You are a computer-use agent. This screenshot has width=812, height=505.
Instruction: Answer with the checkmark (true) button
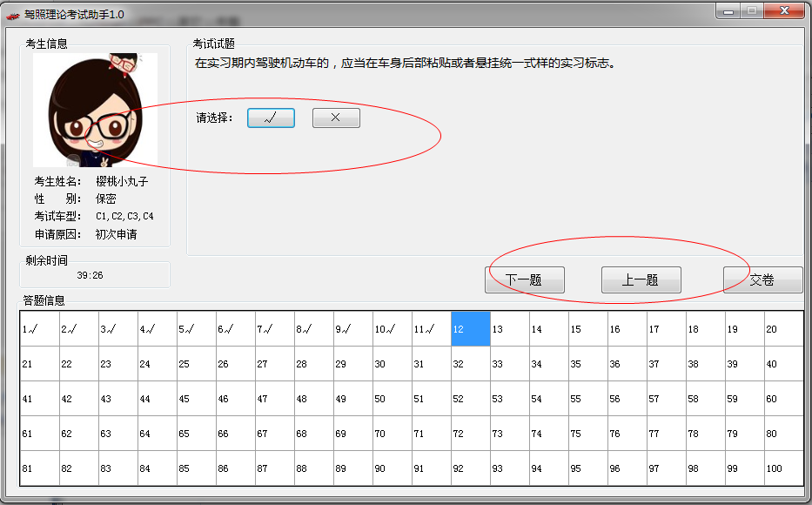coord(271,118)
